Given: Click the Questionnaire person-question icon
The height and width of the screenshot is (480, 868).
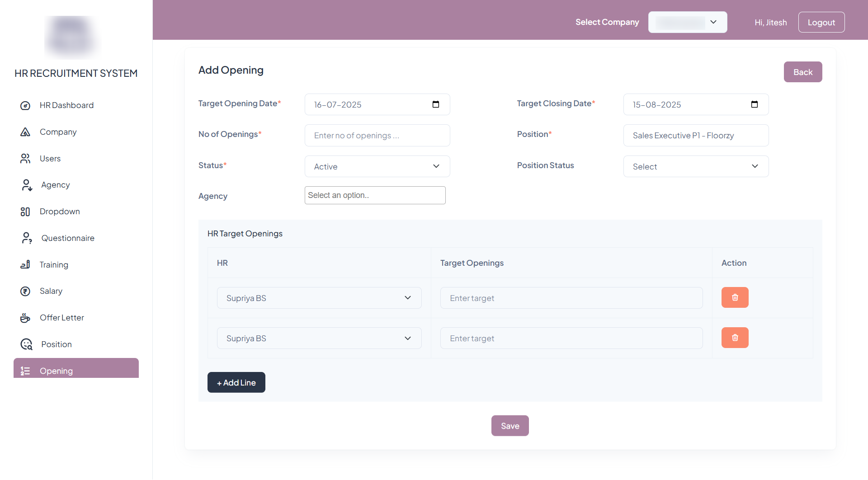Looking at the screenshot, I should coord(27,238).
